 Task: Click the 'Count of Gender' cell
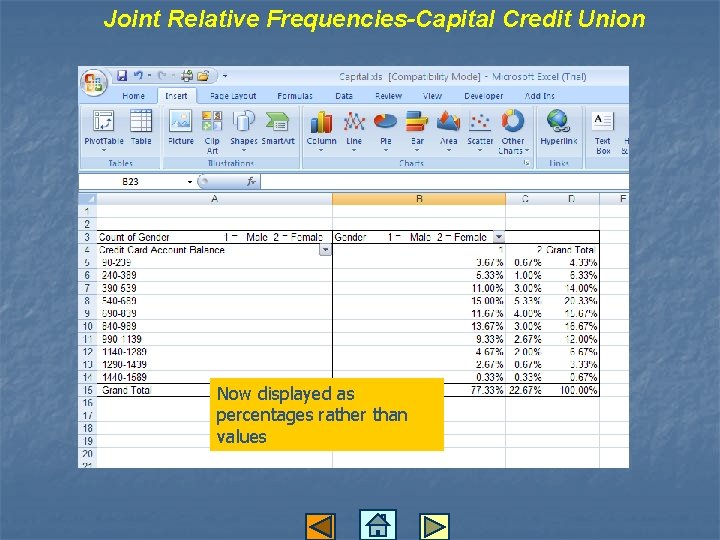214,237
